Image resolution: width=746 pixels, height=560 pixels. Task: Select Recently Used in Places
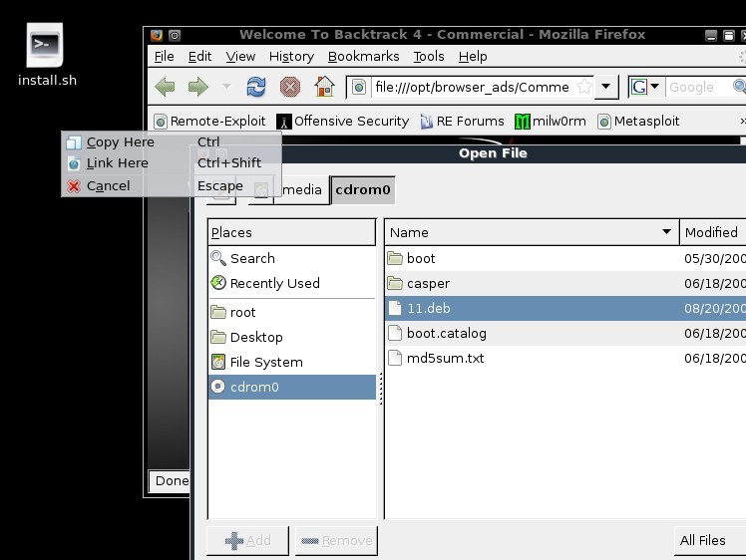pyautogui.click(x=292, y=283)
